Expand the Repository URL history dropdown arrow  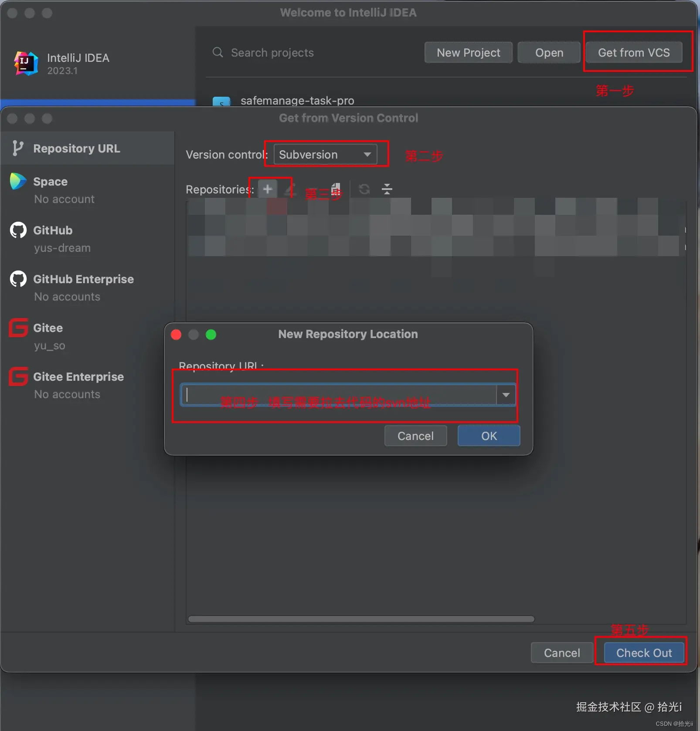[506, 395]
